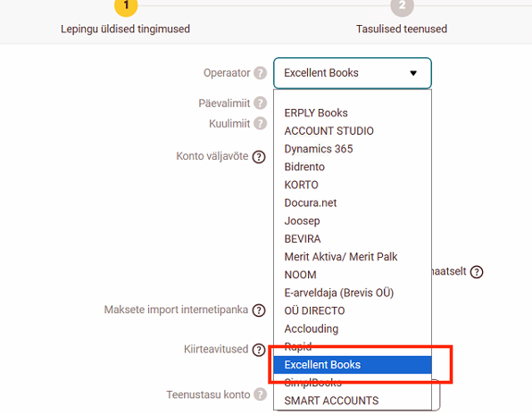Open help for Konto väljavõte
The image size is (532, 414).
coord(259,157)
